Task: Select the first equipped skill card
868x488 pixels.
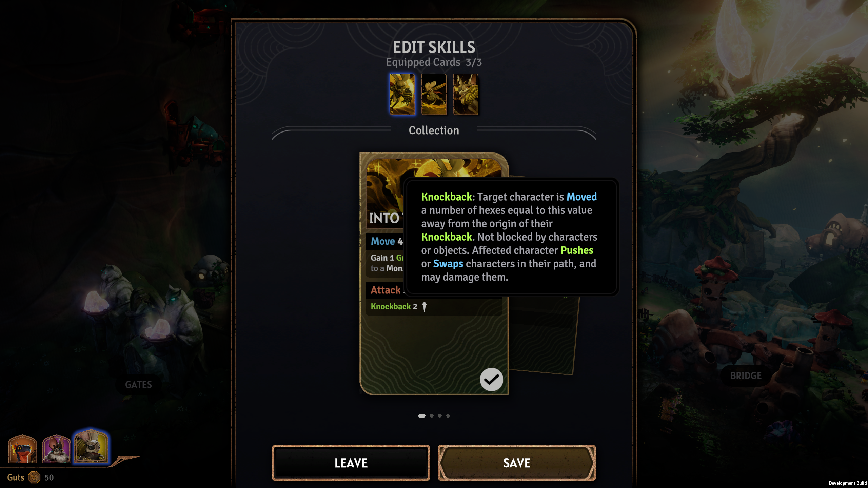Action: 402,94
